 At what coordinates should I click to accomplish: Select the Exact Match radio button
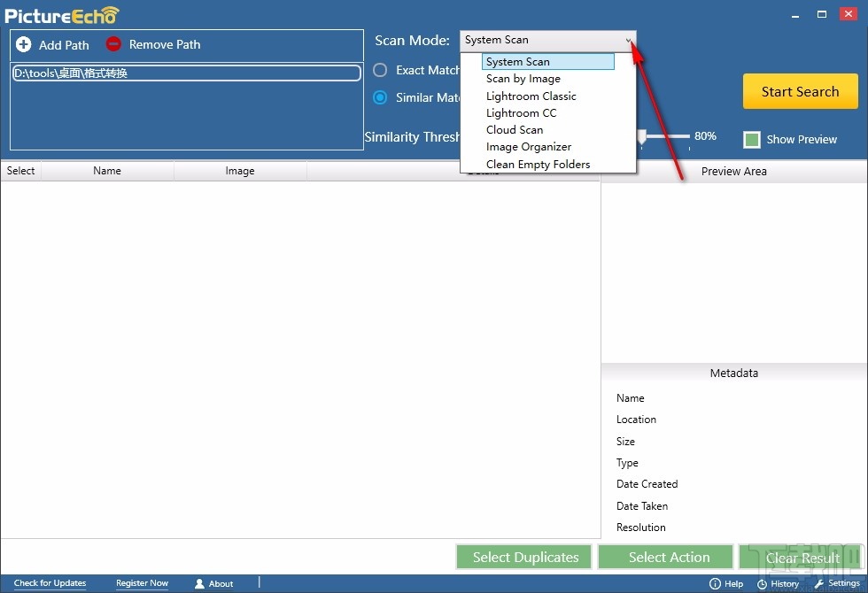pyautogui.click(x=380, y=70)
